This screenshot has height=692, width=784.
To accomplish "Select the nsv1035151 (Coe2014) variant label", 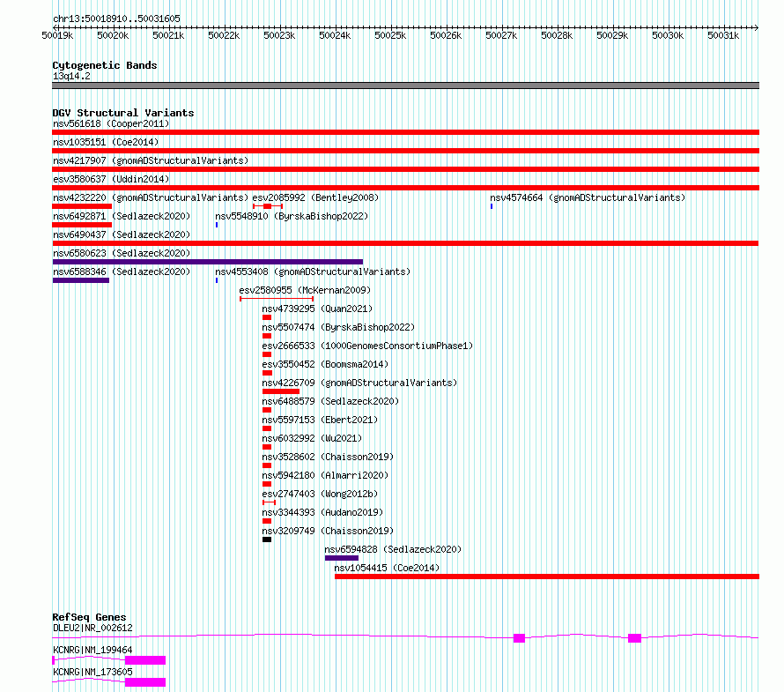I will pos(106,142).
